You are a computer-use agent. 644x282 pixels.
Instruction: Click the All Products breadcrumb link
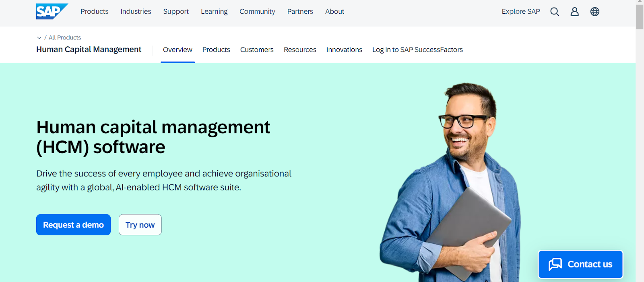tap(65, 38)
